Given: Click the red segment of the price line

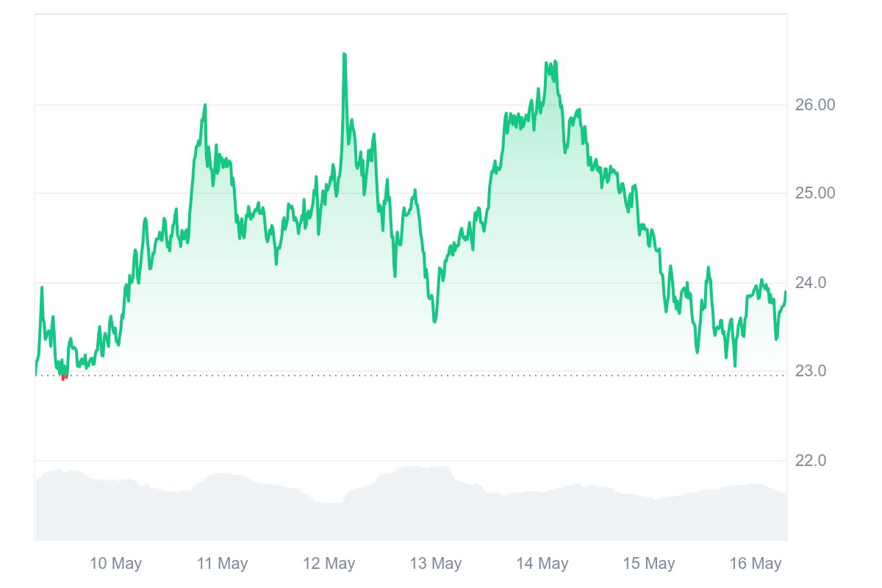Looking at the screenshot, I should pos(64,378).
